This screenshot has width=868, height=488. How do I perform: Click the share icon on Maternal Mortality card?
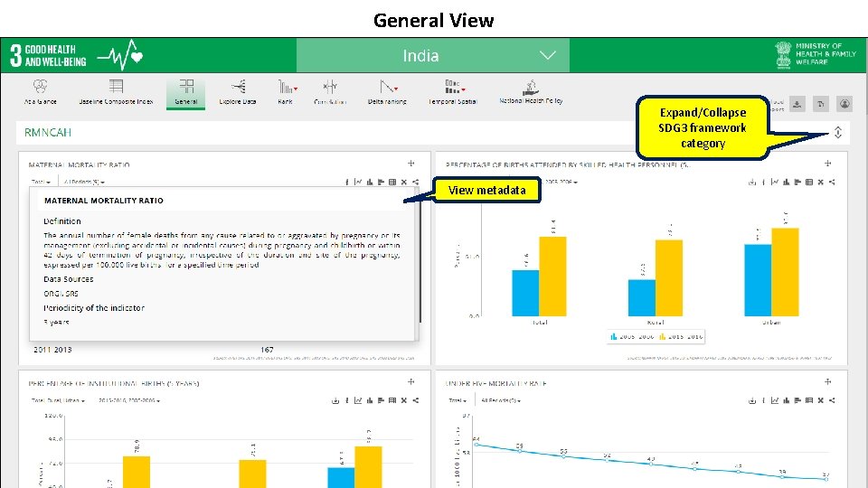415,182
